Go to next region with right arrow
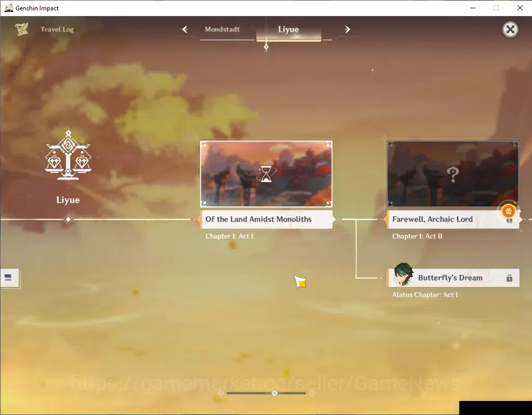This screenshot has width=532, height=415. (x=347, y=30)
